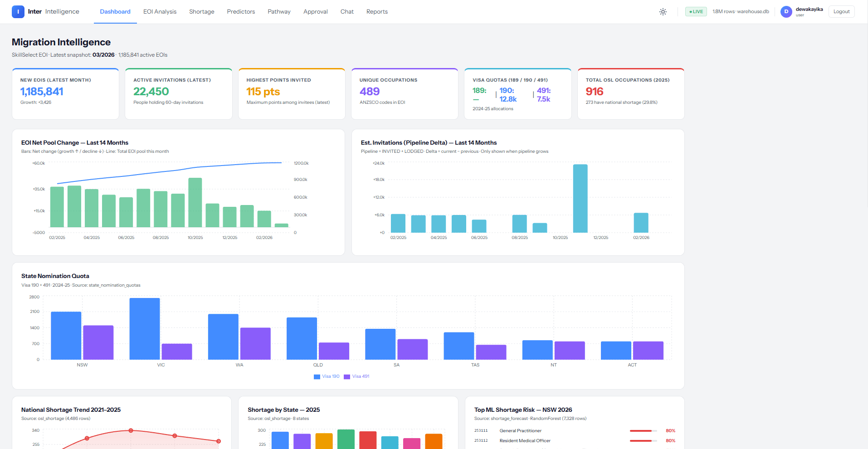Click General Practitioner shortage risk row

tap(575, 431)
